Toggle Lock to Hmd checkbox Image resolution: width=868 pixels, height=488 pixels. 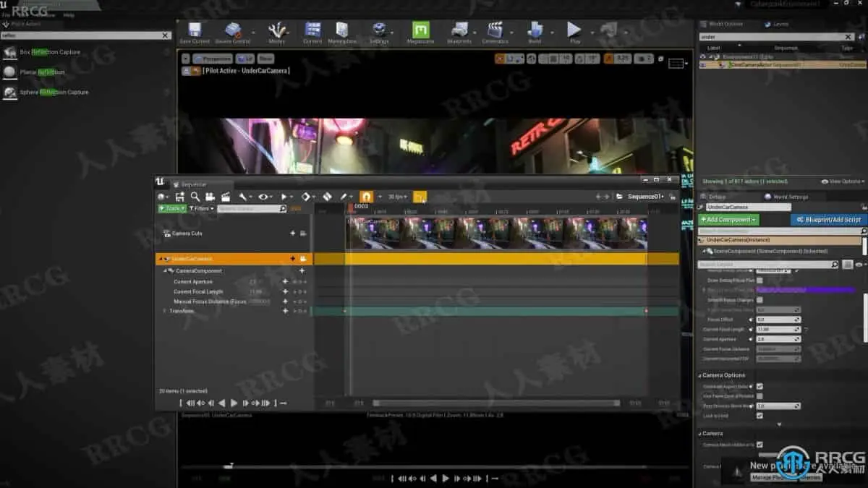pos(759,416)
